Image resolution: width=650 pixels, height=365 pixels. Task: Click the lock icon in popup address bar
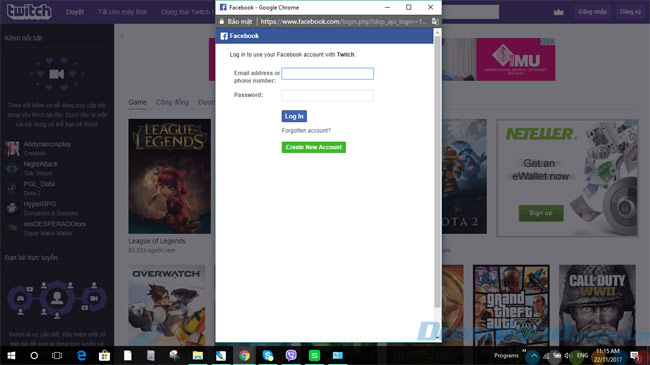tap(222, 21)
